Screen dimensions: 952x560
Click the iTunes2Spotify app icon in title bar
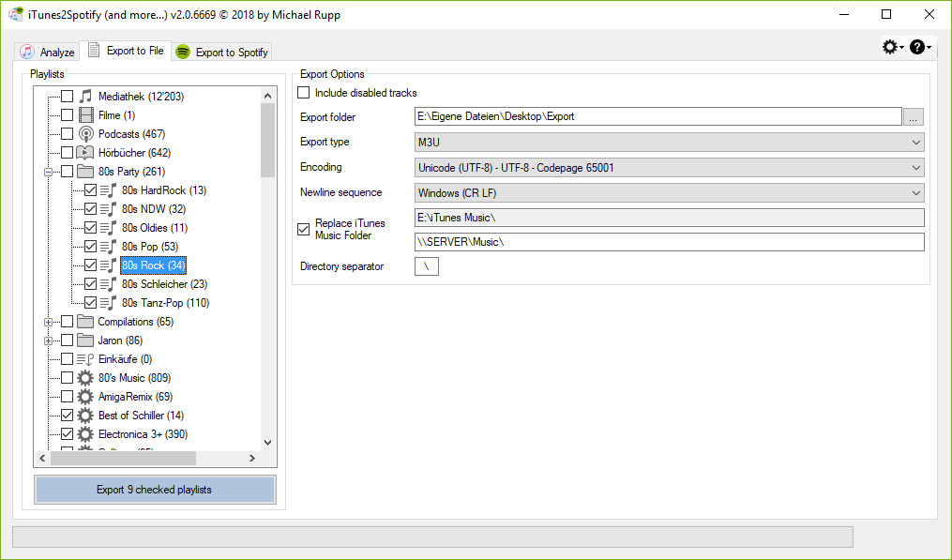pyautogui.click(x=16, y=14)
